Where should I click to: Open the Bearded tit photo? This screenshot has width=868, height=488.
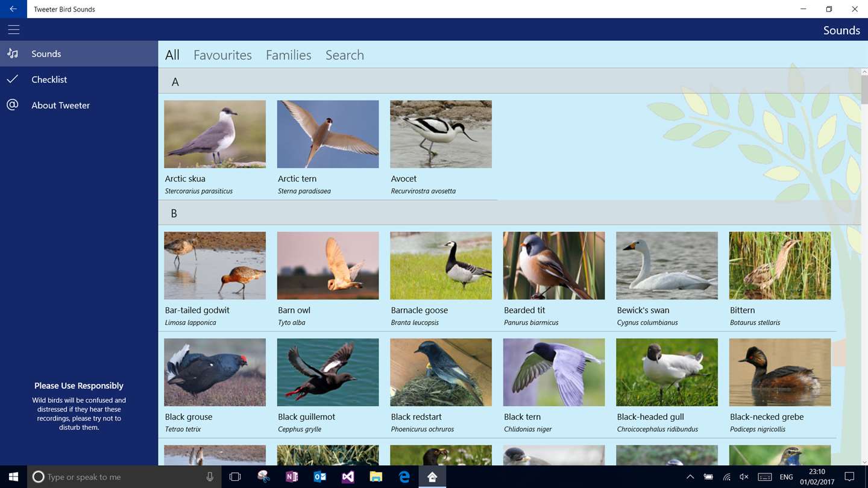tap(554, 266)
